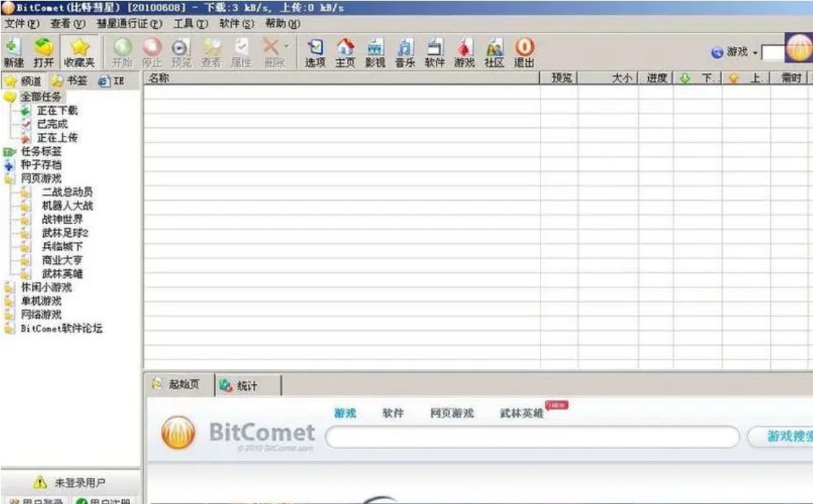Click the 音乐 music toolbar icon
813x504 pixels.
(405, 52)
